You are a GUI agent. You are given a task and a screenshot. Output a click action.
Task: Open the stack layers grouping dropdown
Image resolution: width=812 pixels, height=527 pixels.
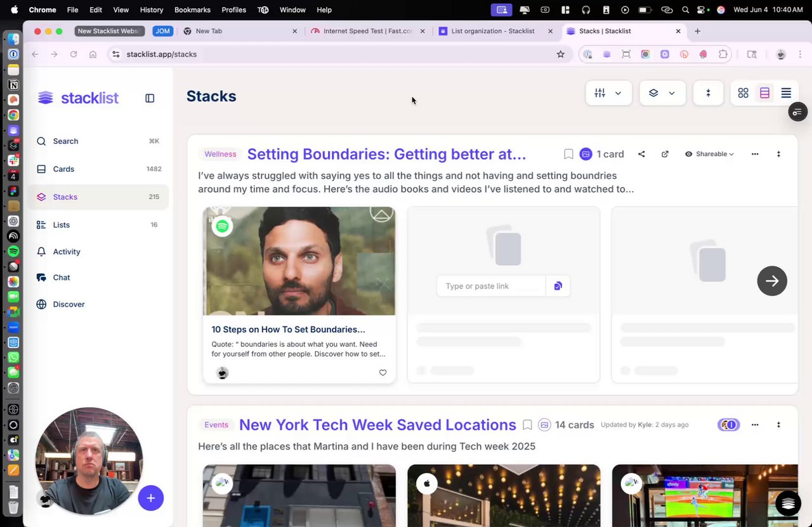[662, 93]
